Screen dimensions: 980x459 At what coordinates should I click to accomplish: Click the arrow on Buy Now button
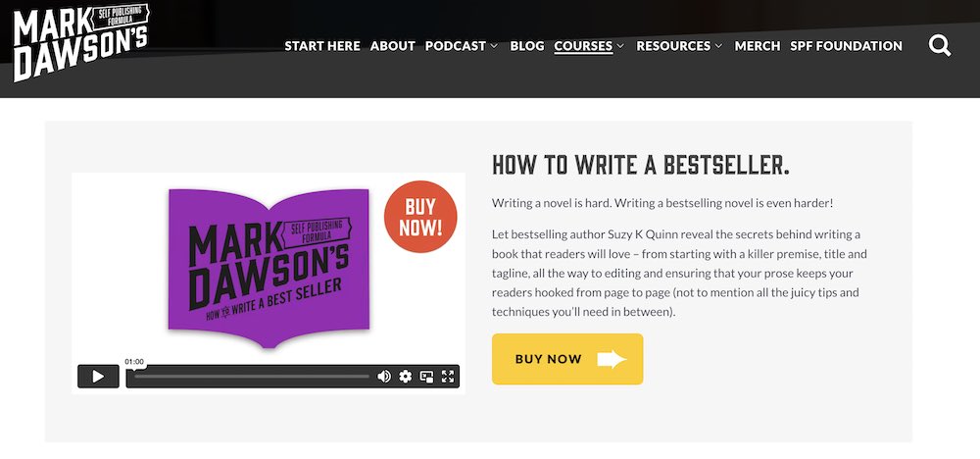pos(612,359)
